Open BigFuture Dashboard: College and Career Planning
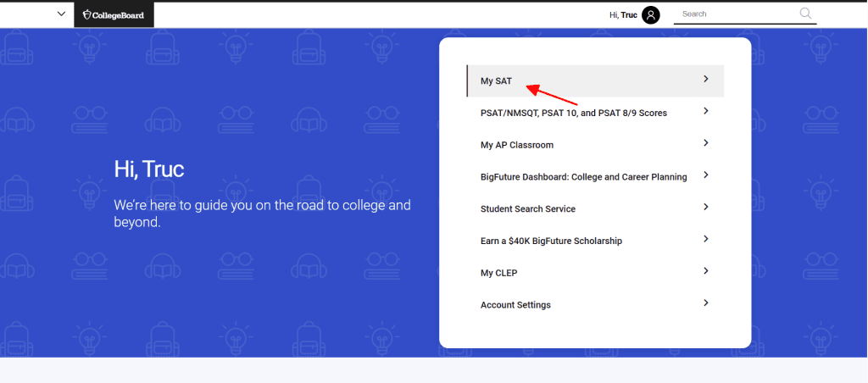This screenshot has width=868, height=383. 596,177
